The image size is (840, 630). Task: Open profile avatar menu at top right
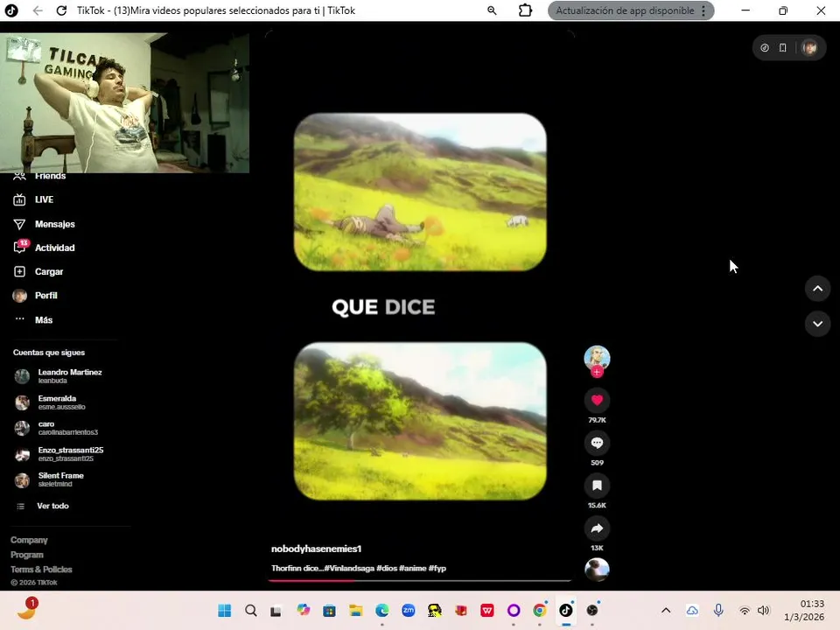pos(809,47)
